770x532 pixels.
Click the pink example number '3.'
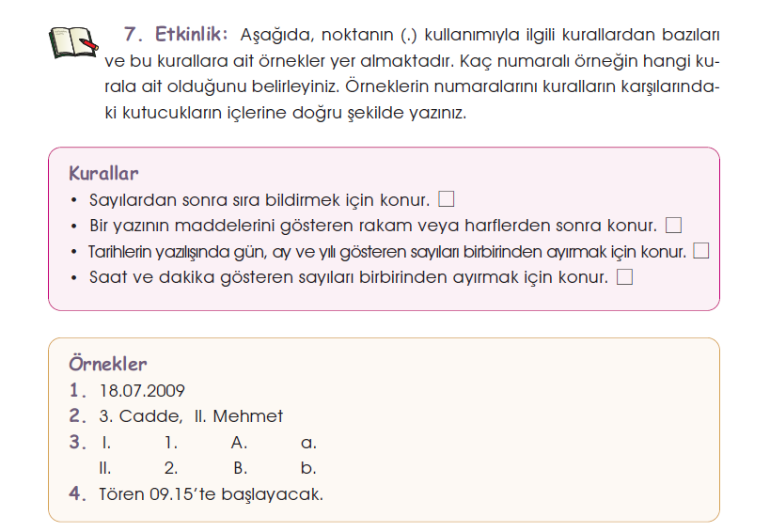(77, 442)
